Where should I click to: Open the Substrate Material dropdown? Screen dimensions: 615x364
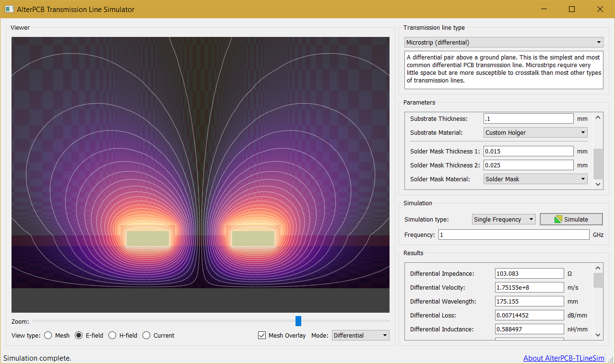tap(535, 132)
